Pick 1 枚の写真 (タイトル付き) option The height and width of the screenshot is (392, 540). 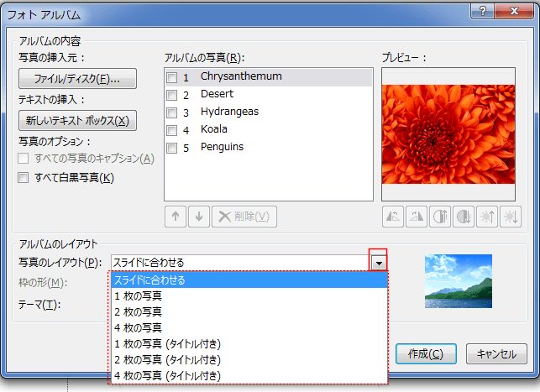pos(249,344)
